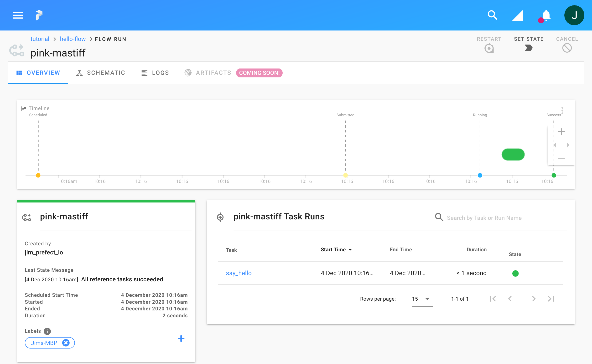
Task: Zoom in on the timeline with plus
Action: 561,132
